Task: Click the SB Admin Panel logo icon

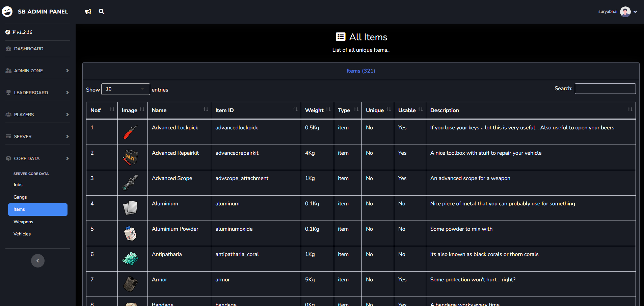Action: (7, 11)
